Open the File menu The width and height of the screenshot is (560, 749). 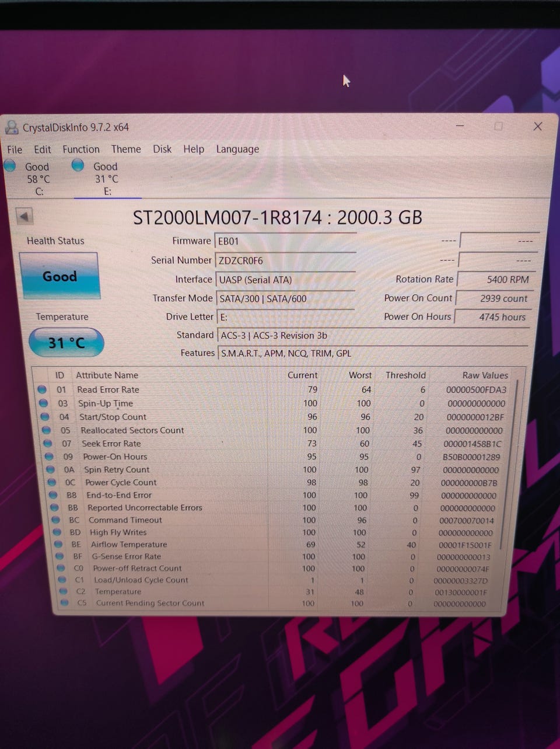pyautogui.click(x=15, y=149)
